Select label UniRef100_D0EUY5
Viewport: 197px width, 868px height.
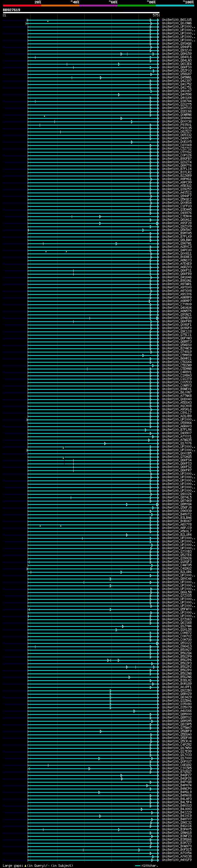click(x=177, y=142)
